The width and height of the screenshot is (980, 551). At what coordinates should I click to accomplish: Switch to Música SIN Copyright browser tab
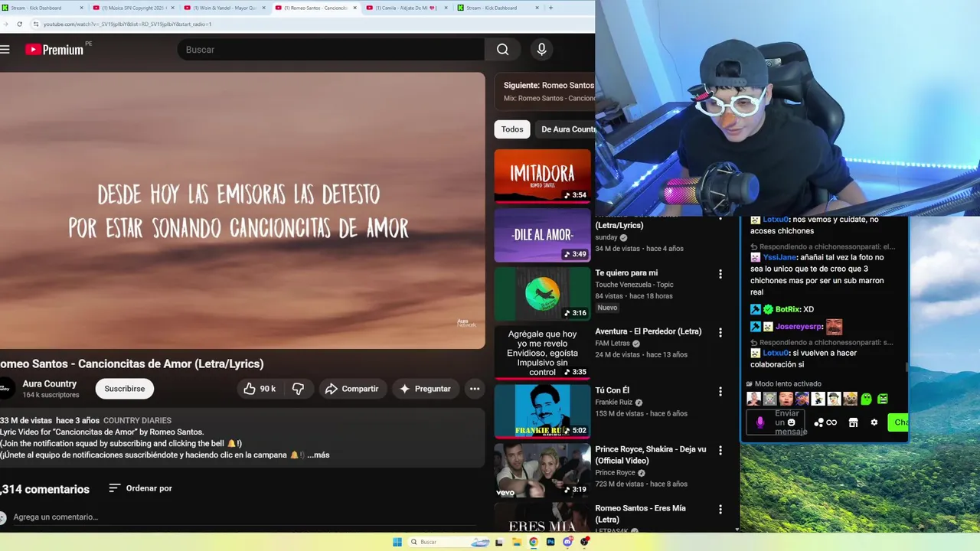pos(132,8)
